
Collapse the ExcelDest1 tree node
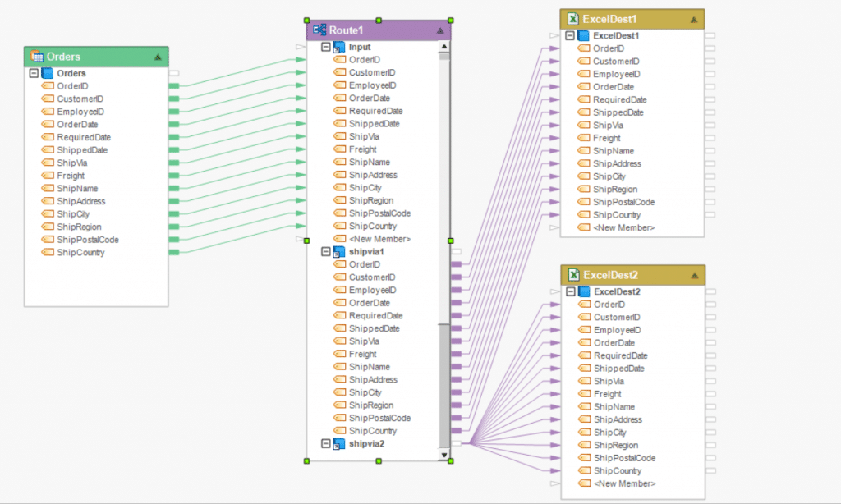click(571, 36)
